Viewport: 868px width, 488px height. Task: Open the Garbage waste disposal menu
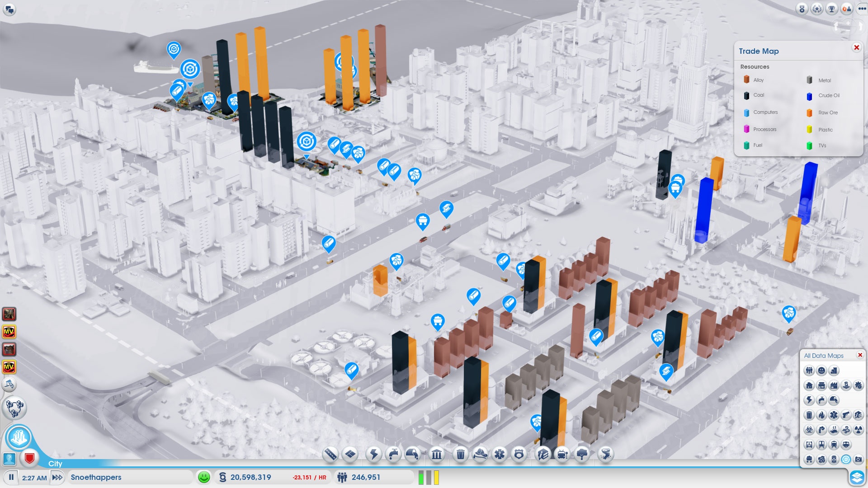coord(460,454)
